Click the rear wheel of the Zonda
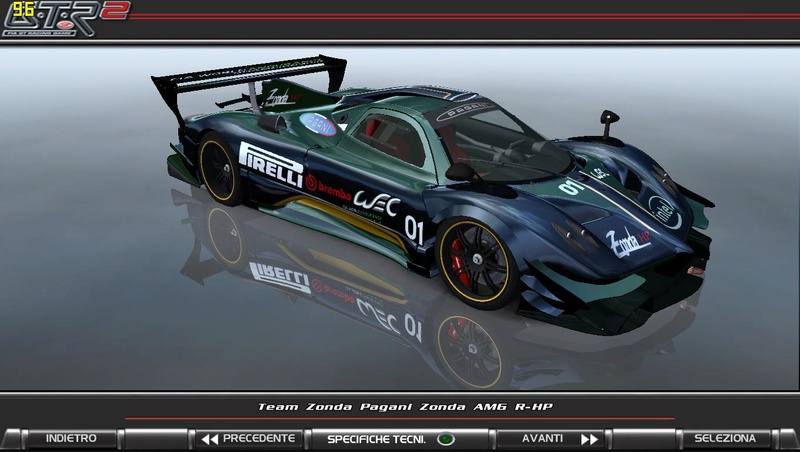800x452 pixels. click(x=220, y=169)
